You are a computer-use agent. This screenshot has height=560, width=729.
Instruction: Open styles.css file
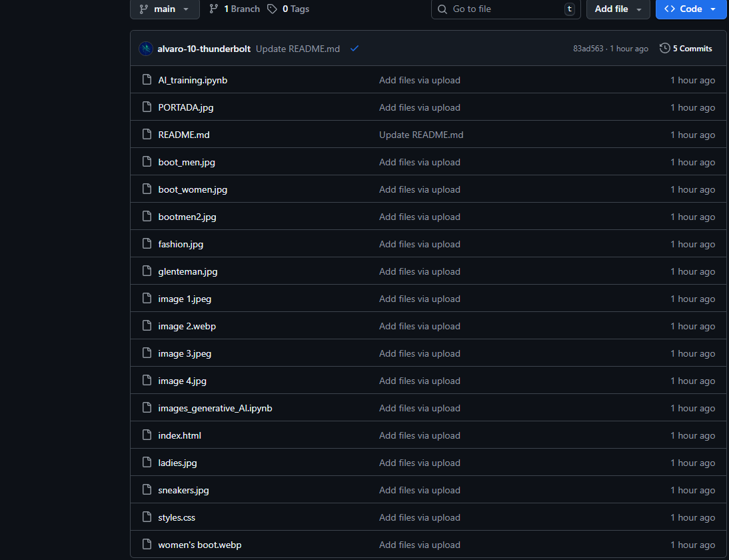(177, 518)
